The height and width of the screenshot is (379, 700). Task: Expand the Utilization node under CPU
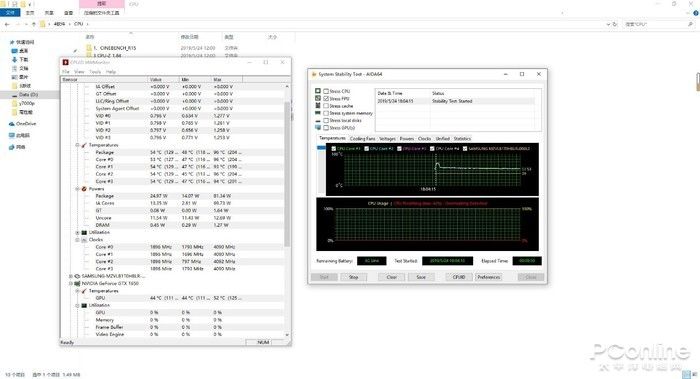[77, 233]
